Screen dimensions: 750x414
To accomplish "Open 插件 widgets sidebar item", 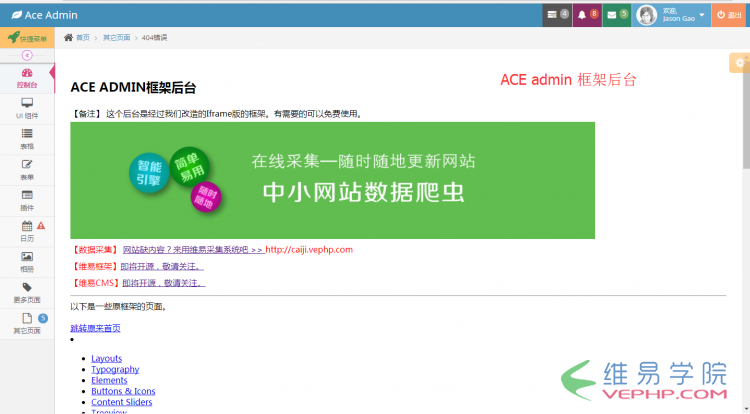I will (x=27, y=201).
